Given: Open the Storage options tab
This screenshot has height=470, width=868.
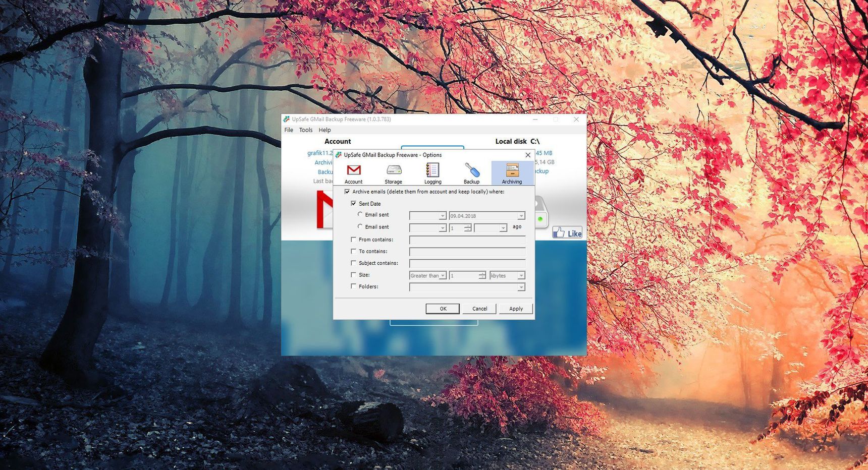Looking at the screenshot, I should pyautogui.click(x=393, y=173).
